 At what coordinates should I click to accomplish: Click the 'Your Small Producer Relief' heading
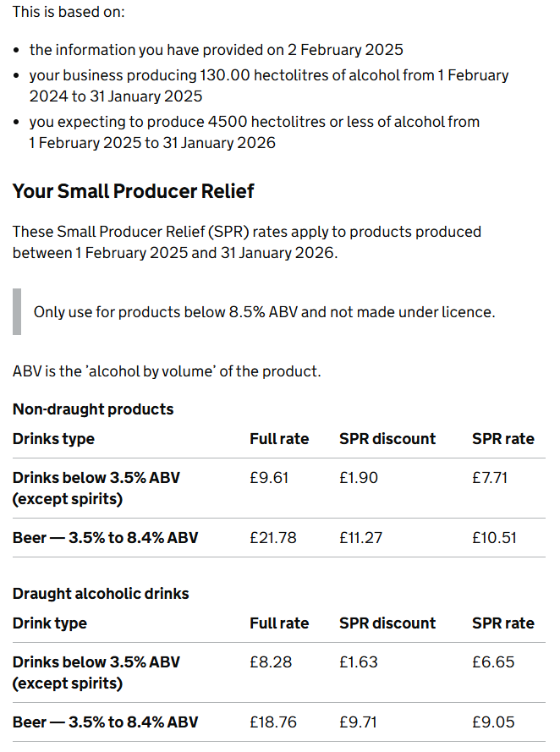click(x=133, y=191)
